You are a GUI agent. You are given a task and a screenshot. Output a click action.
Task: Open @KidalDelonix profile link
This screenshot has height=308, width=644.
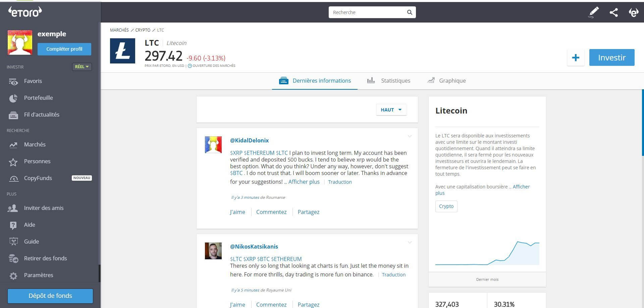tap(249, 140)
